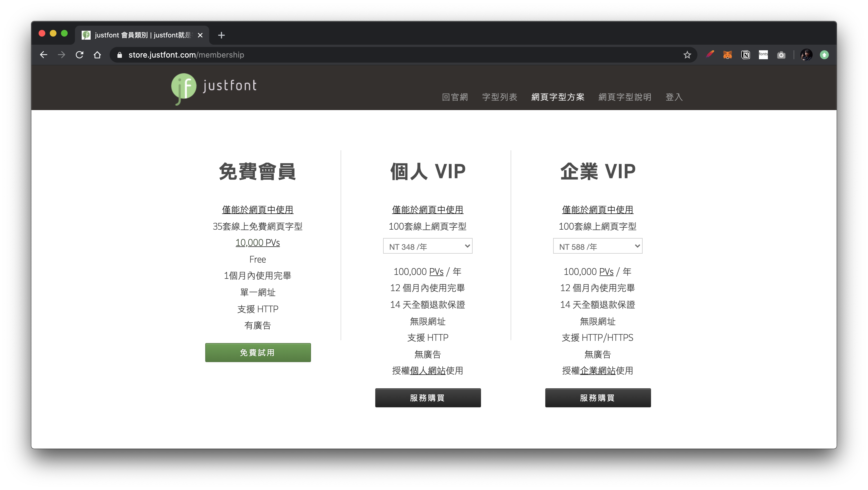The image size is (868, 490).
Task: Open the 網頁字型說明 nav item
Action: 625,97
